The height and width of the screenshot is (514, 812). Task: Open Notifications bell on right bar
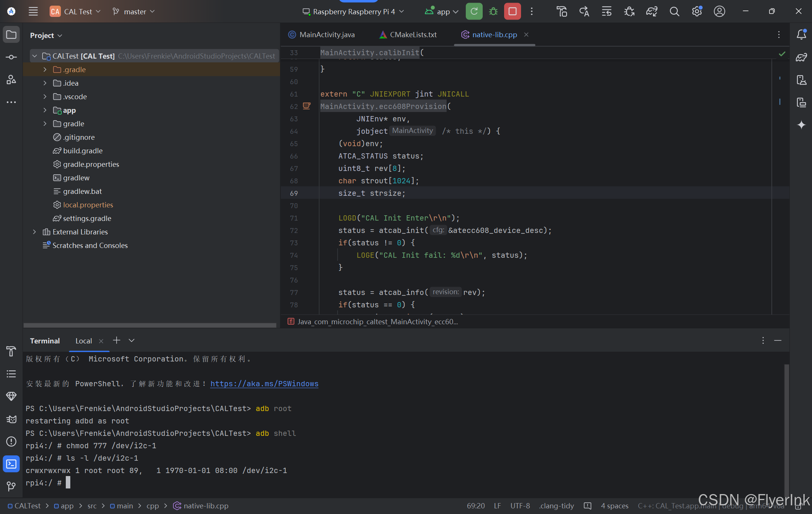click(x=801, y=35)
